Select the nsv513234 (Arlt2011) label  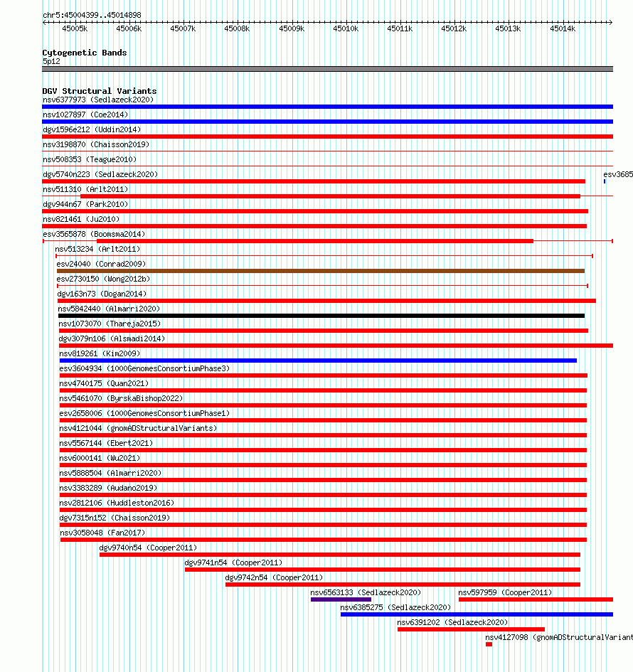coord(97,249)
